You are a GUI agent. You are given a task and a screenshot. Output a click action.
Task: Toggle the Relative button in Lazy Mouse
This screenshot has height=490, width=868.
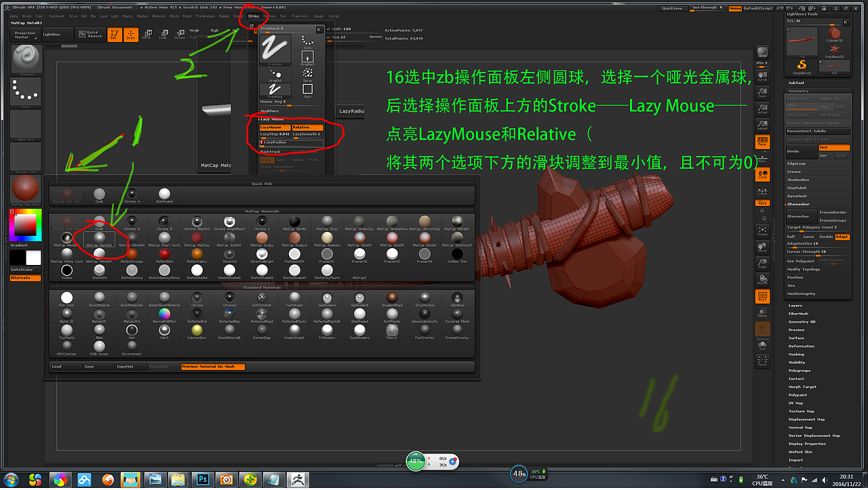click(307, 127)
